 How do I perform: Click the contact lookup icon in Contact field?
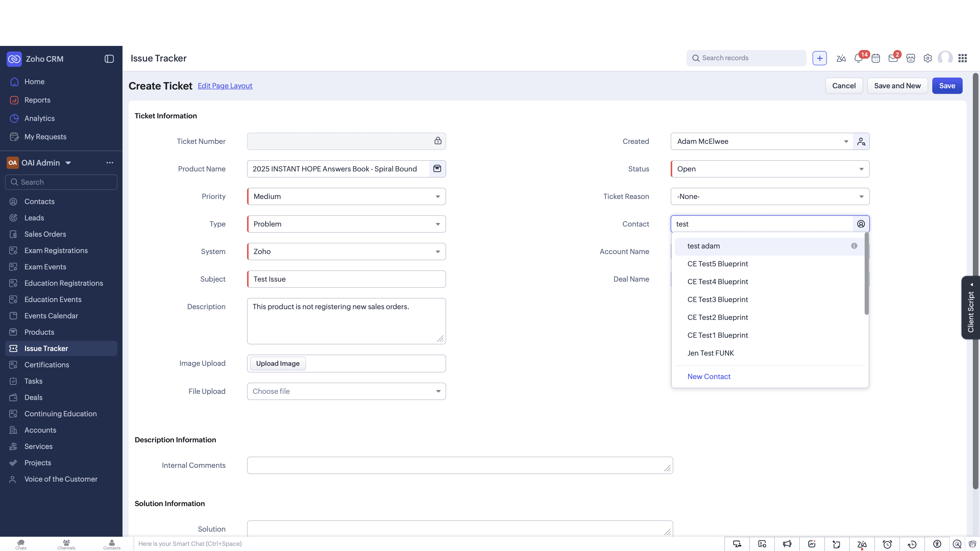861,224
